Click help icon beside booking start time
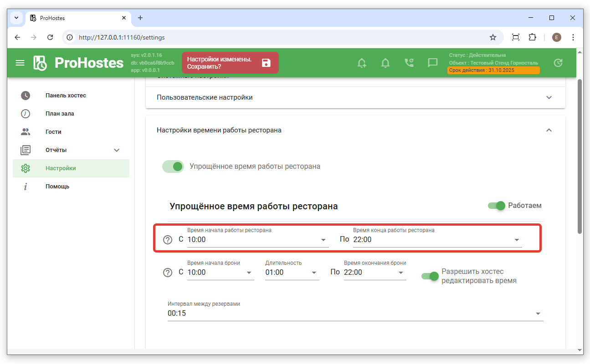Viewport: 590px width, 364px height. pos(168,273)
